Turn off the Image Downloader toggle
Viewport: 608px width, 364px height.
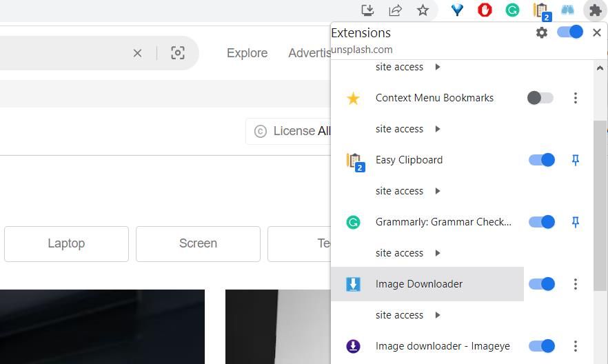tap(542, 284)
